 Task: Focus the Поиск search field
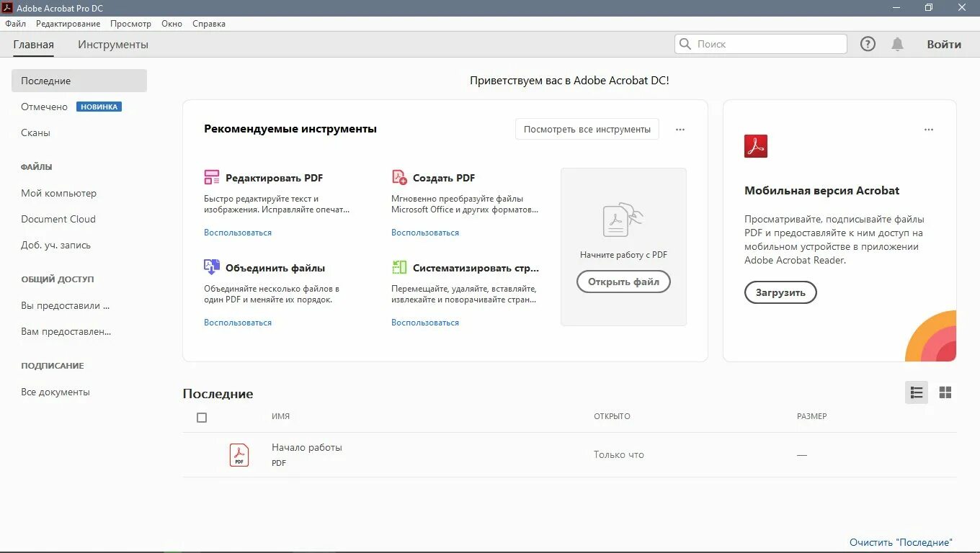coord(760,44)
